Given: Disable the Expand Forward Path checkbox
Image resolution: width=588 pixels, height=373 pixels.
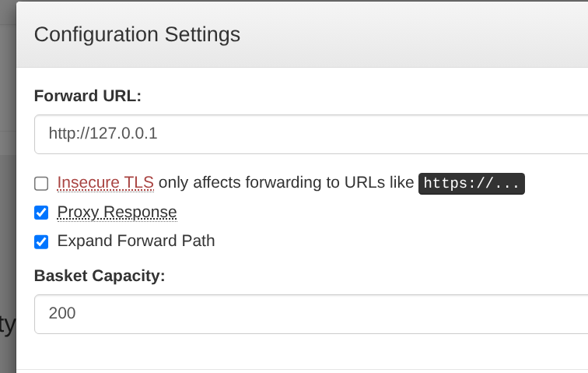Looking at the screenshot, I should coord(41,241).
